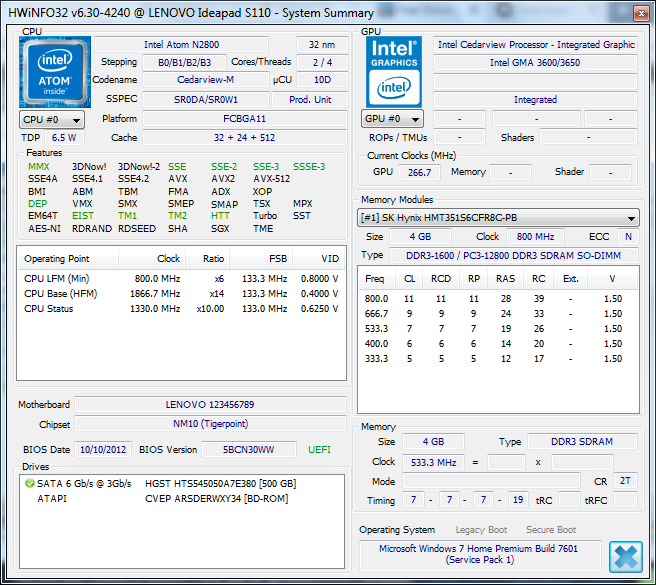The width and height of the screenshot is (656, 585).
Task: Select the 666.7 frequency timing row
Action: click(x=498, y=314)
